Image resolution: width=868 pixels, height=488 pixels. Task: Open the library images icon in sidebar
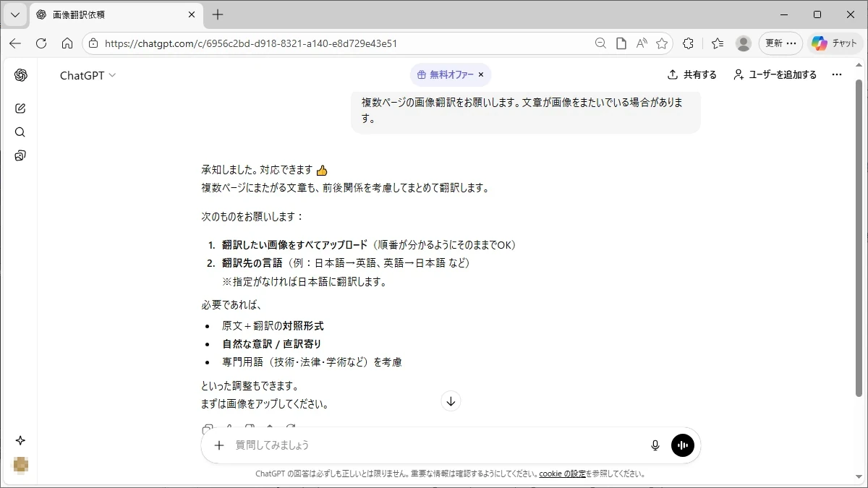pyautogui.click(x=20, y=156)
